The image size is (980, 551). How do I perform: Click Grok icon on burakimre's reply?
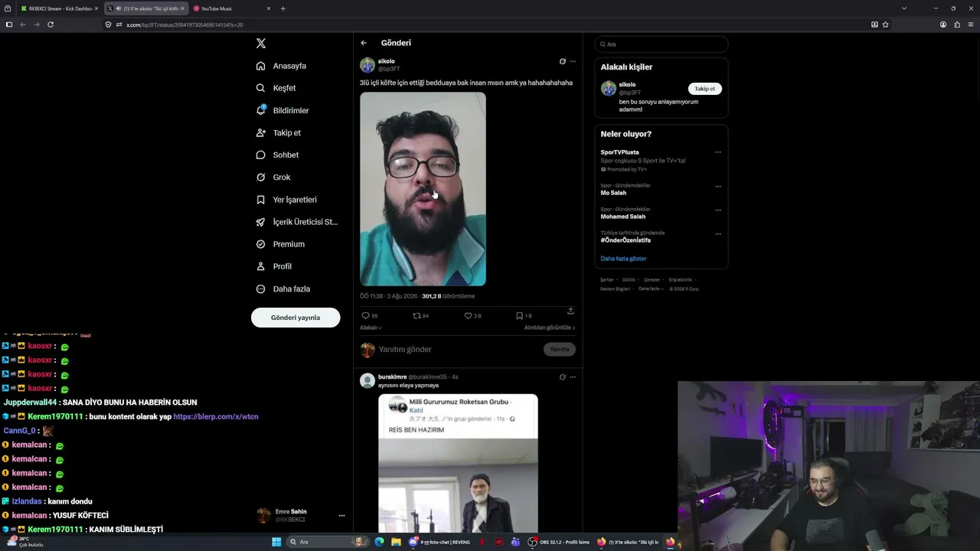pos(562,377)
